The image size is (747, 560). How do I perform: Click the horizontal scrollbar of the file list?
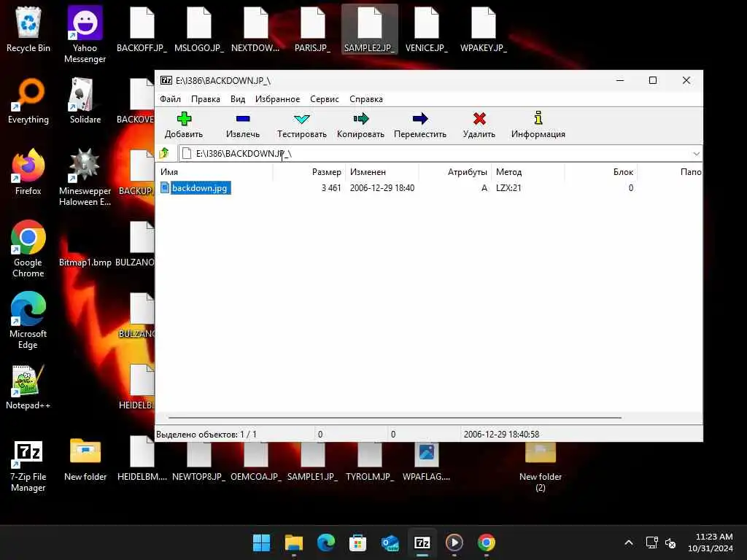[x=395, y=418]
